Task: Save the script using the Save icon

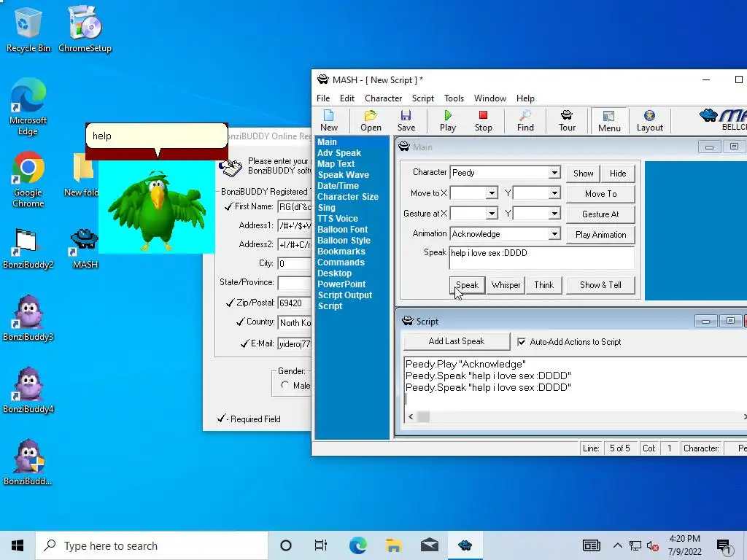Action: 406,121
